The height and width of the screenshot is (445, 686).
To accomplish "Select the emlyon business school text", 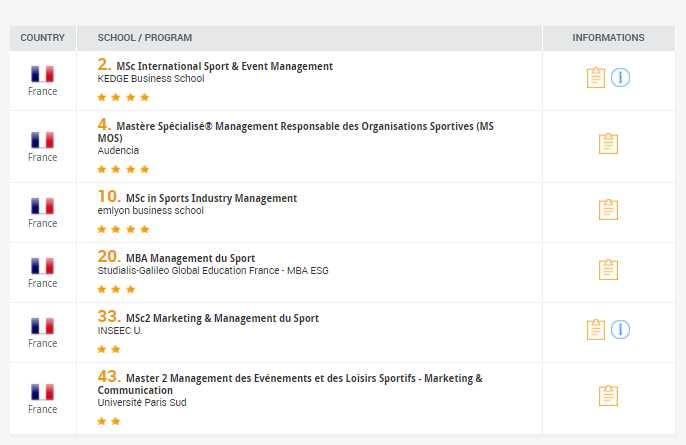I will pyautogui.click(x=150, y=210).
